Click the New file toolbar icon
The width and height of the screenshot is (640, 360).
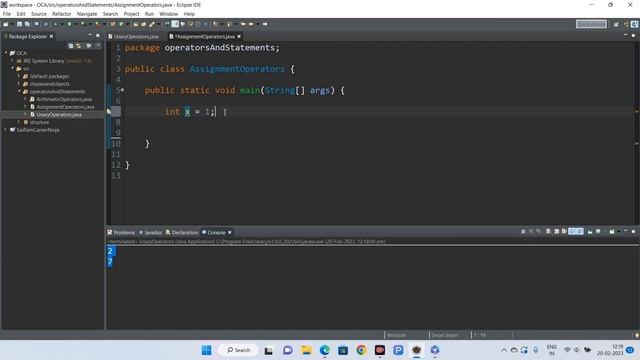coord(6,24)
